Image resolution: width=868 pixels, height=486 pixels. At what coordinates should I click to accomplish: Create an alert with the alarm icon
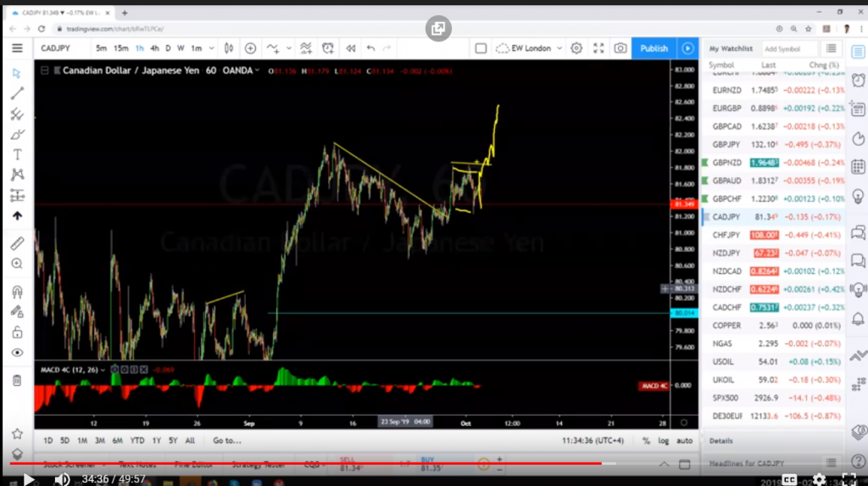point(328,48)
